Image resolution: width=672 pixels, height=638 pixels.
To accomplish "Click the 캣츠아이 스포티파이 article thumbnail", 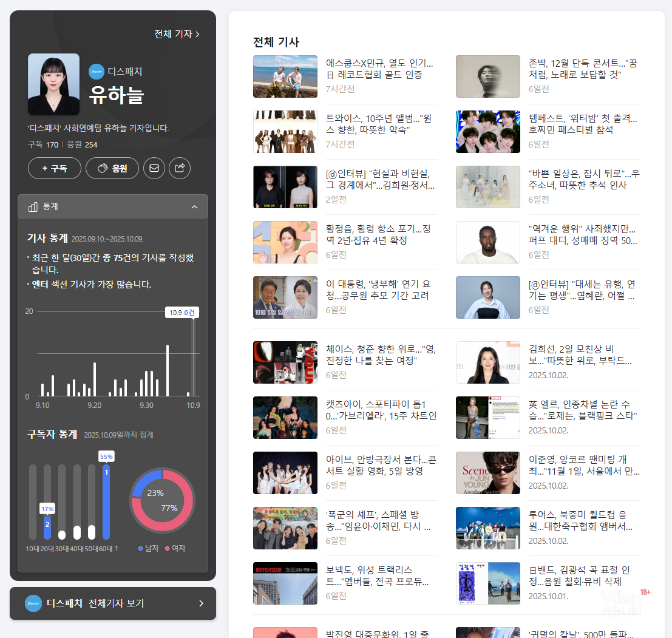I will coord(285,418).
